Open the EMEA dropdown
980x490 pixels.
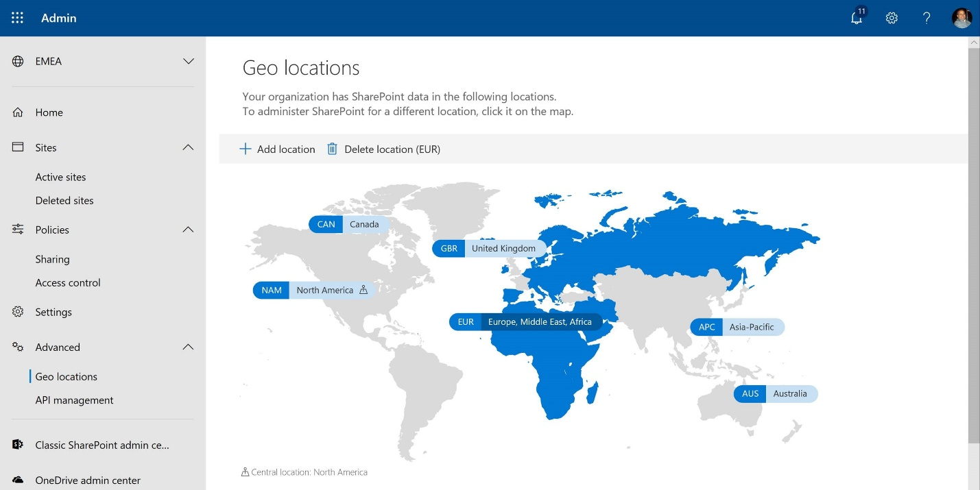point(189,61)
